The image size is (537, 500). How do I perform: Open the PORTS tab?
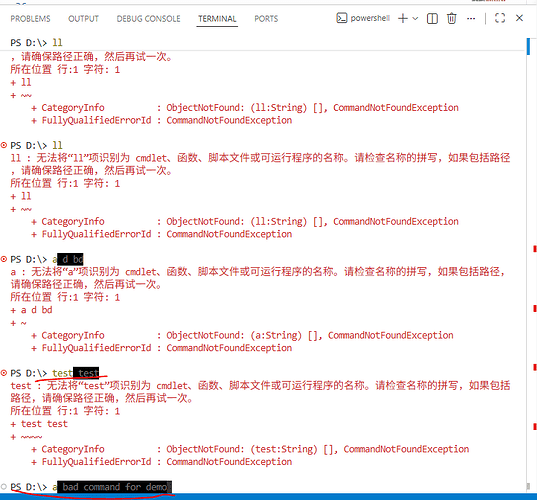coord(266,18)
